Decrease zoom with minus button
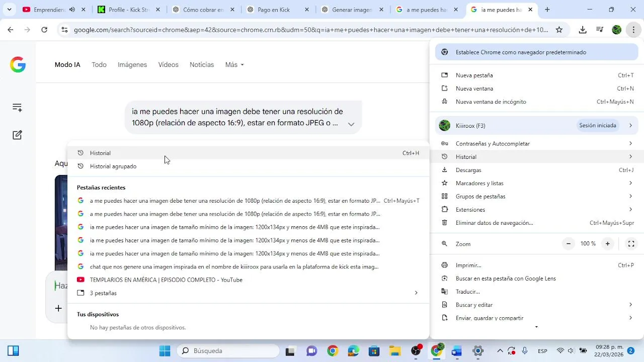The width and height of the screenshot is (644, 362). point(569,244)
